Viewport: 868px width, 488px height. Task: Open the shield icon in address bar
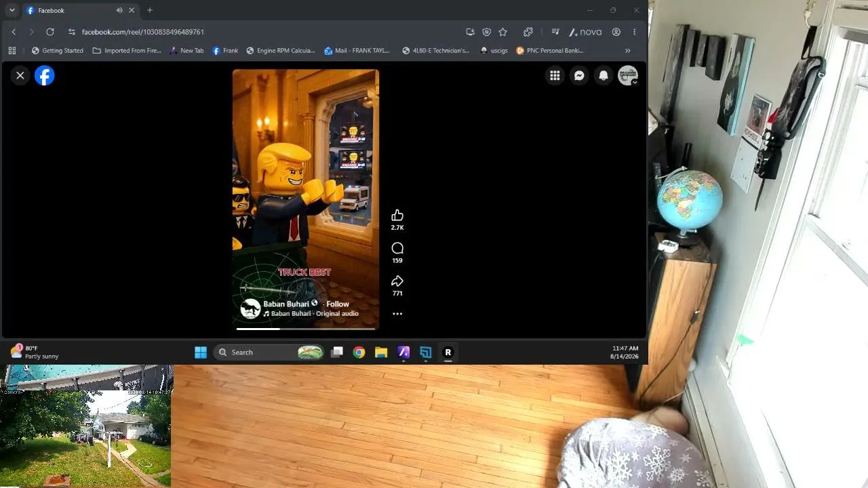click(x=486, y=32)
